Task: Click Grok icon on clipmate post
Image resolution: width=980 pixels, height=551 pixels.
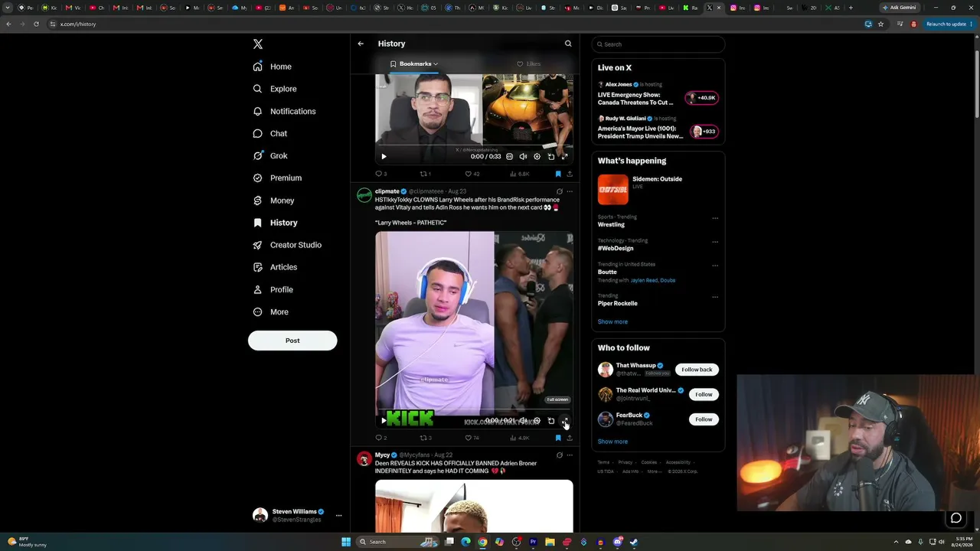Action: 560,191
